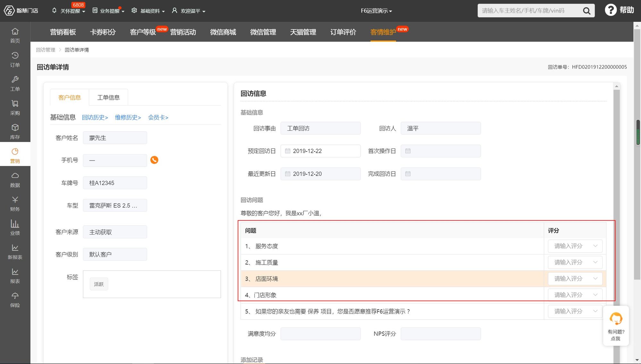The height and width of the screenshot is (364, 641).
Task: Open 回访历史 link
Action: (x=95, y=118)
